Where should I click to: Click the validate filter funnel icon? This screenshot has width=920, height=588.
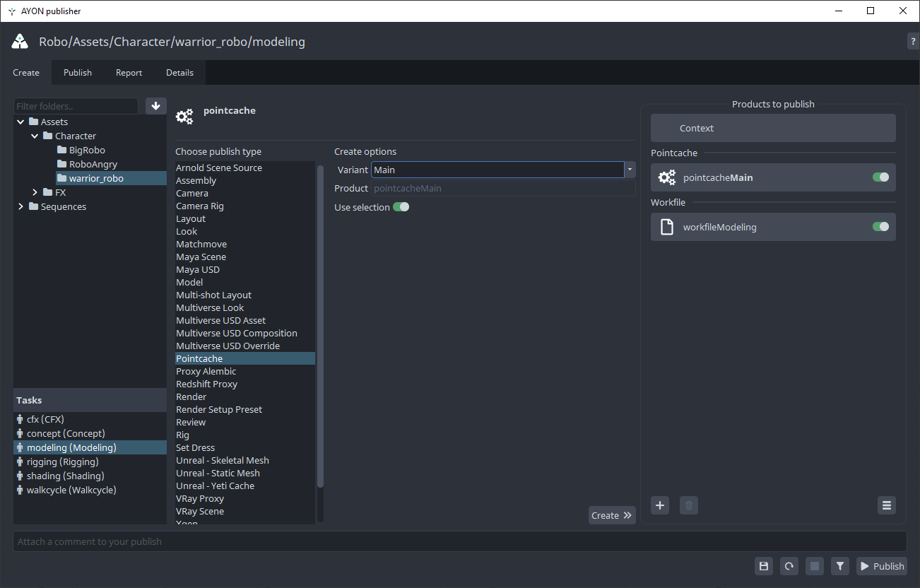click(840, 566)
